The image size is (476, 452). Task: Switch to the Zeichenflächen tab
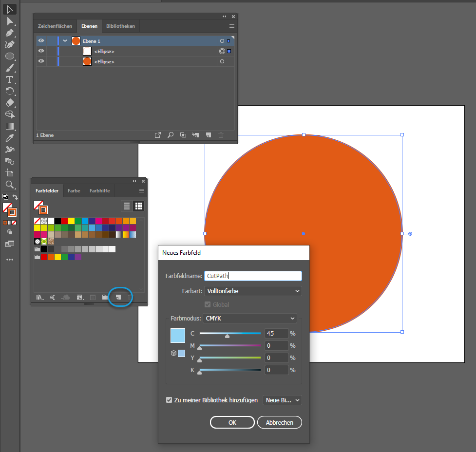[55, 26]
